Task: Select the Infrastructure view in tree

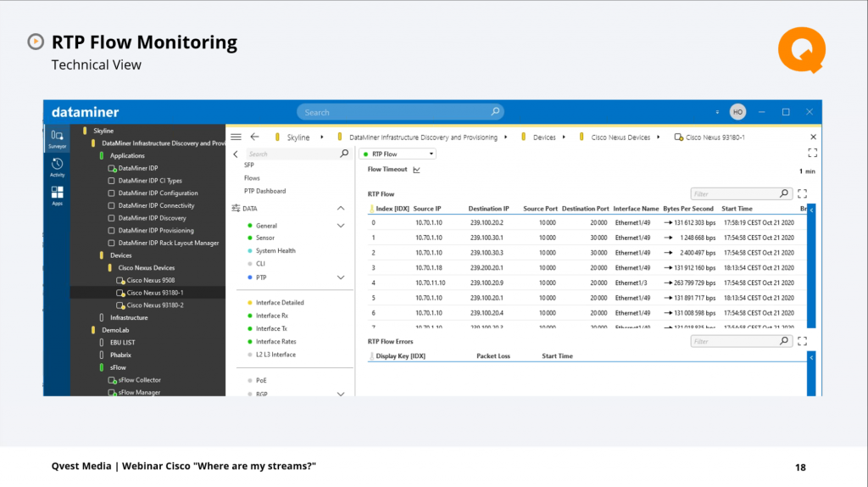Action: click(x=129, y=318)
